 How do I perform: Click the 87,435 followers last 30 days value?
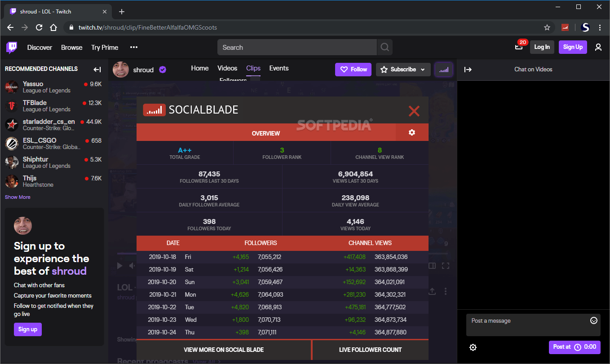click(209, 174)
